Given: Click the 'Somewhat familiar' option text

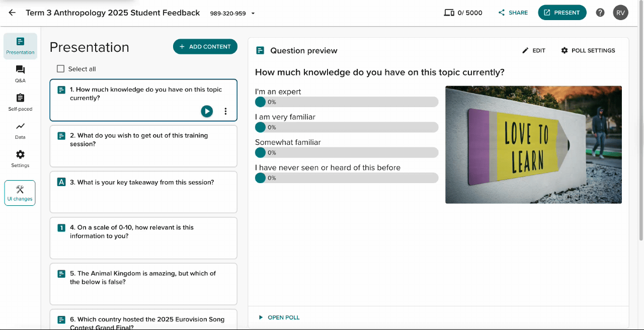Looking at the screenshot, I should click(288, 142).
